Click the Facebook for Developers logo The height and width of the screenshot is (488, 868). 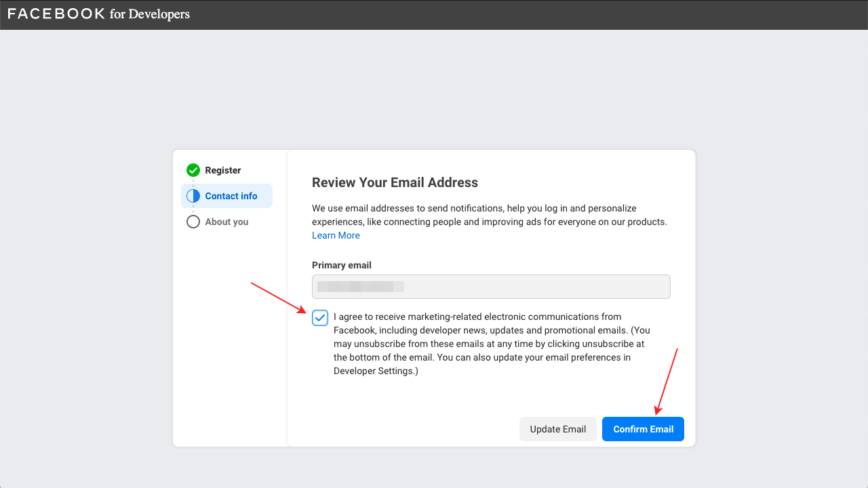99,14
